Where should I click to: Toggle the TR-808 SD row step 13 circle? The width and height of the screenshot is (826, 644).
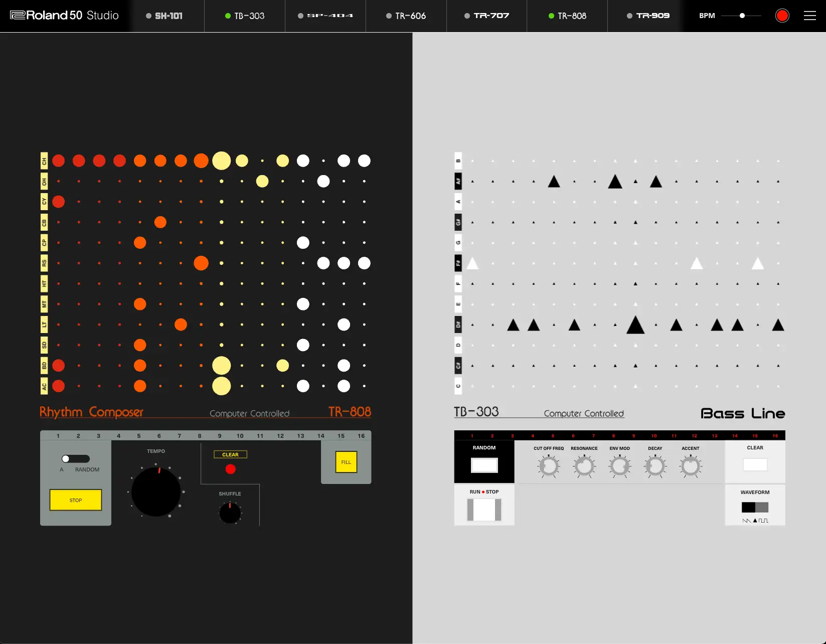coord(303,345)
